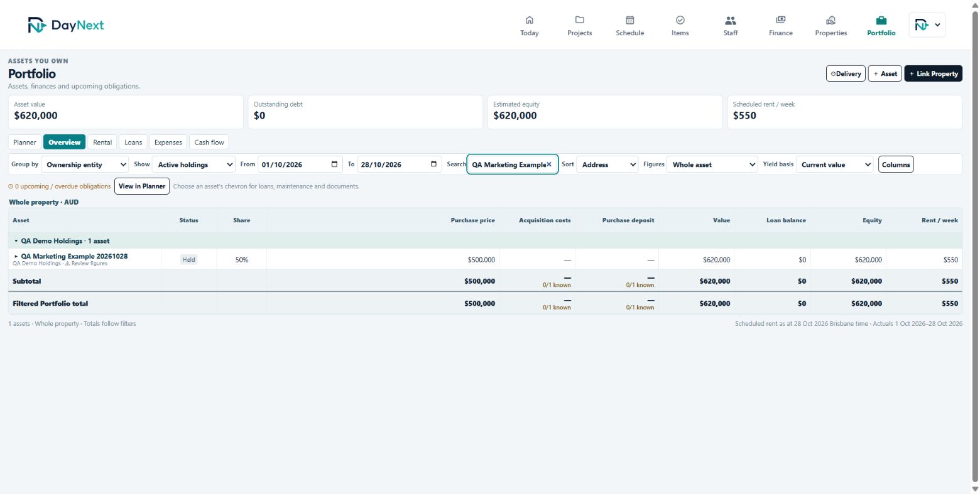Click the Purchase price column header
Screen dimensions: 980x494
coord(472,220)
